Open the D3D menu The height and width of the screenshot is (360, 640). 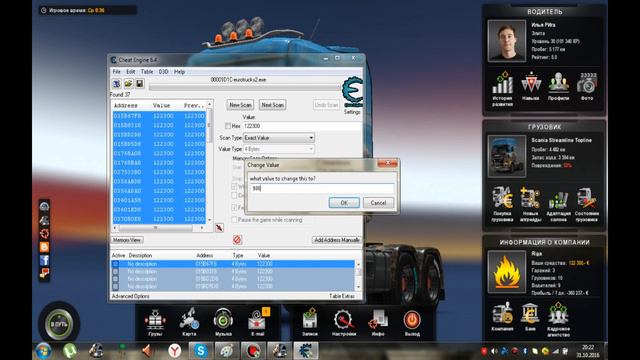pyautogui.click(x=163, y=72)
